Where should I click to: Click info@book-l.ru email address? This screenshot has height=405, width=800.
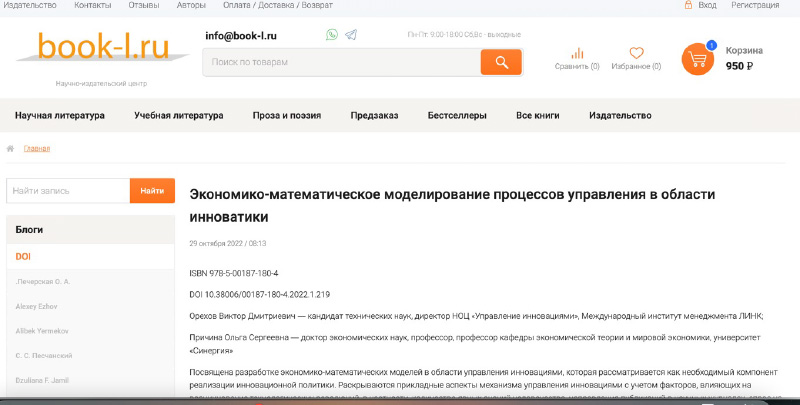pos(241,36)
